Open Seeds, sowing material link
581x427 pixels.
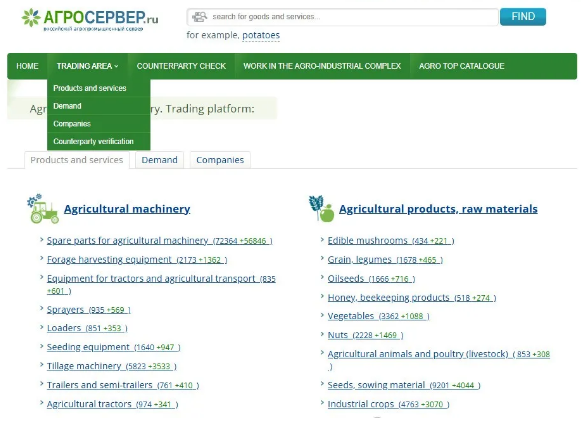click(404, 385)
